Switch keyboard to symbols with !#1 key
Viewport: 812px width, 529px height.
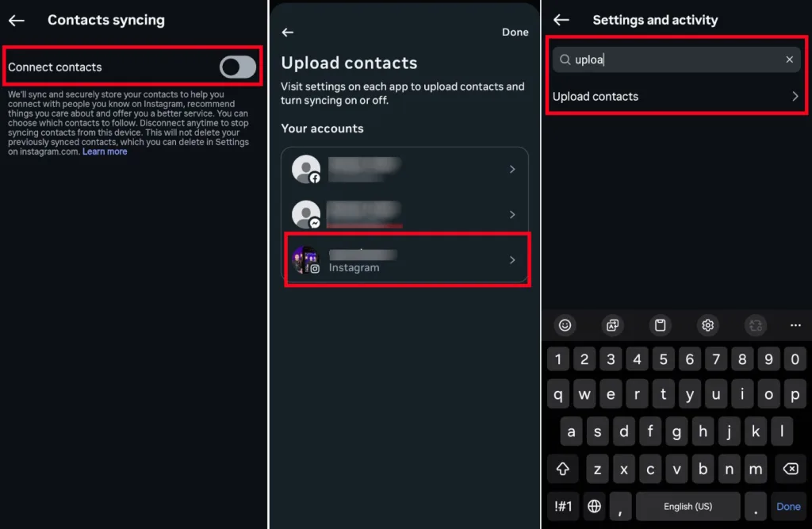(563, 506)
